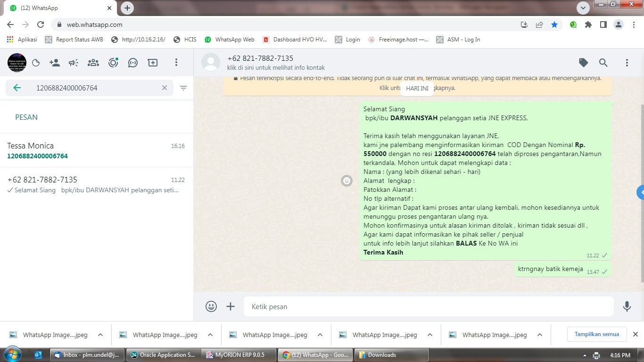The width and height of the screenshot is (644, 362).
Task: Open the Aplikasi apps bookmark
Action: coord(22,40)
